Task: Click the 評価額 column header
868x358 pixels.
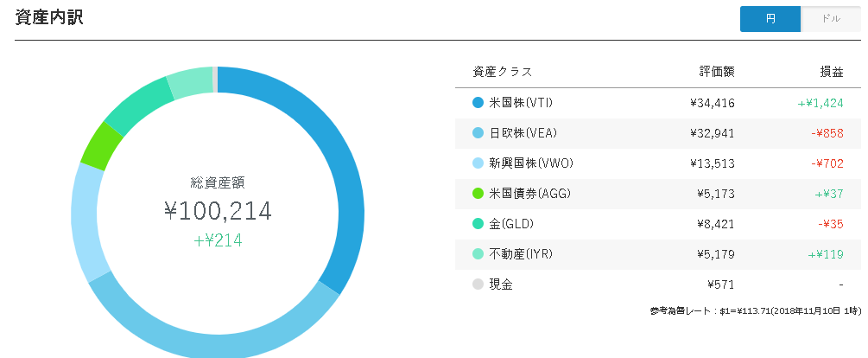Action: pyautogui.click(x=716, y=72)
